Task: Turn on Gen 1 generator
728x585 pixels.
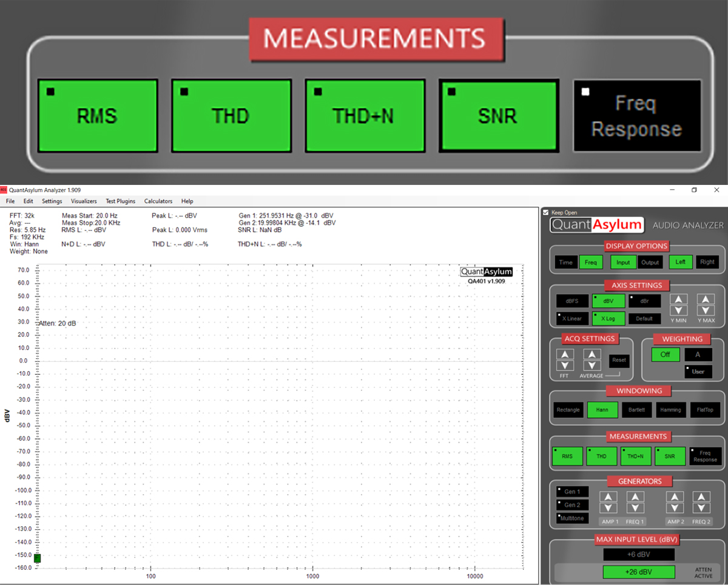Action: (x=572, y=492)
